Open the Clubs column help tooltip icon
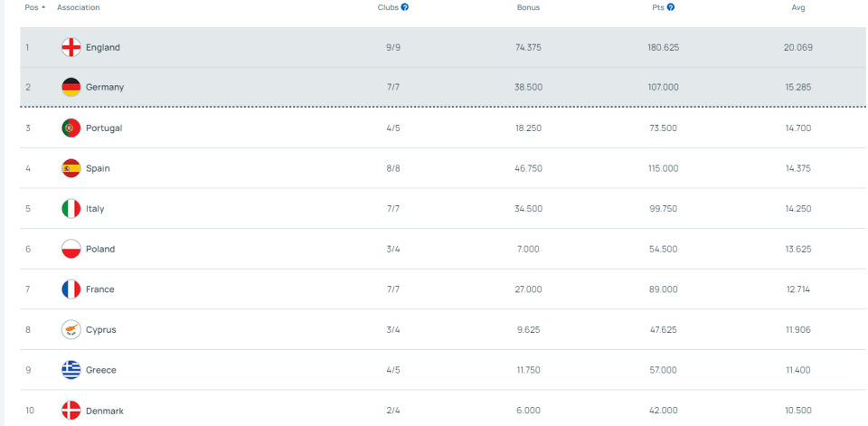This screenshot has width=868, height=426. [405, 7]
